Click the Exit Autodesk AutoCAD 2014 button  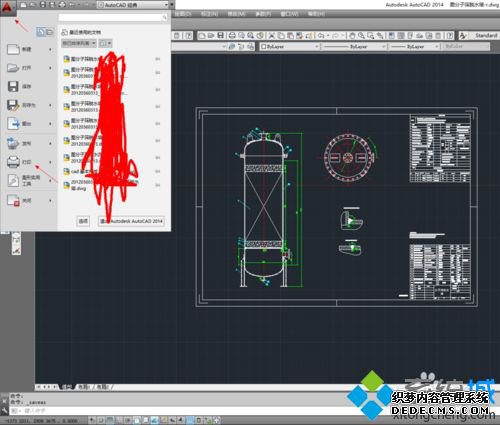coord(131,221)
